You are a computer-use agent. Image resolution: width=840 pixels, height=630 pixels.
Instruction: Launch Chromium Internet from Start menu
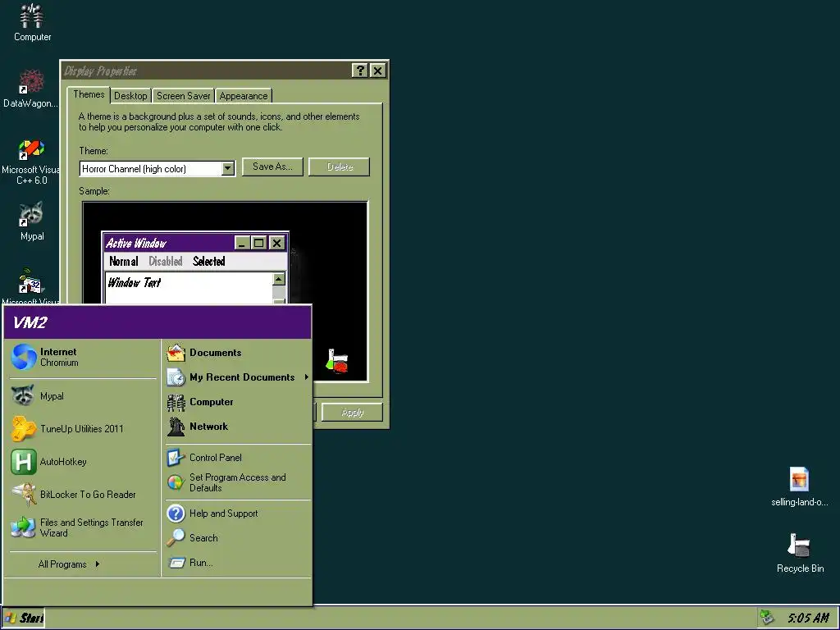[x=83, y=357]
